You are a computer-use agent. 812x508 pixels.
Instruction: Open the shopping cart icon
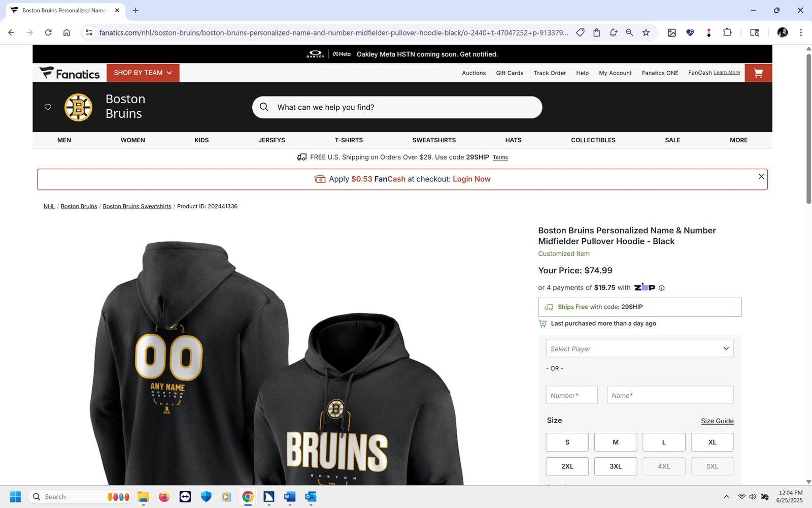coord(758,73)
